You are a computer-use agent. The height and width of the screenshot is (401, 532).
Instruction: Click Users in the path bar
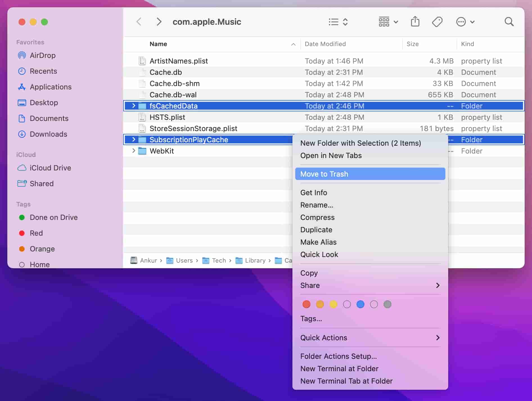click(179, 260)
